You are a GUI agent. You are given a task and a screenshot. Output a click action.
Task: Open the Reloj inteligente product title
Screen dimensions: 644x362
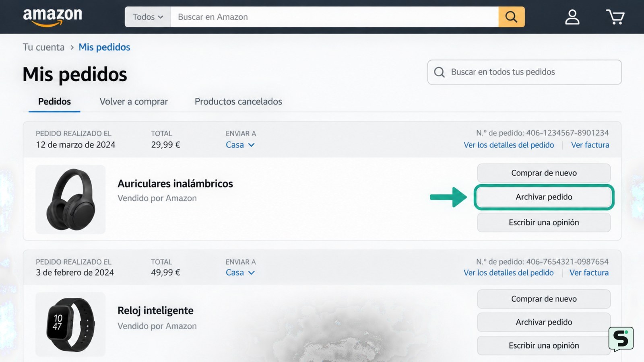click(155, 311)
